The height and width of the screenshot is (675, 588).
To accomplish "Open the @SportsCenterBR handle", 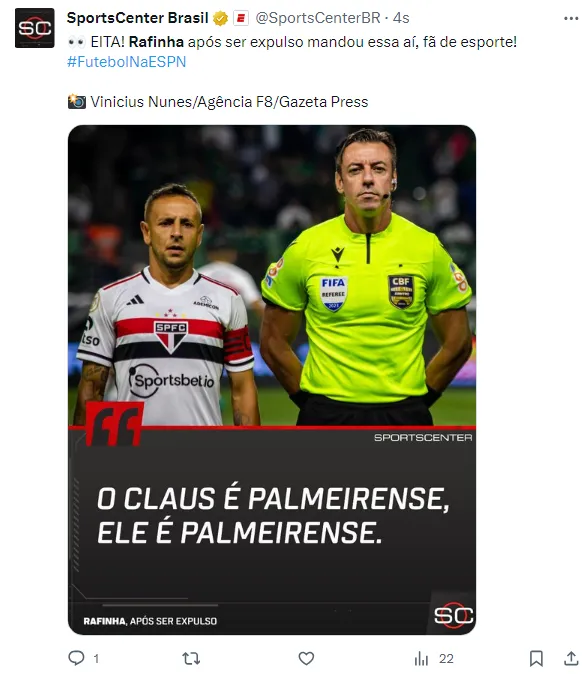I will (318, 18).
